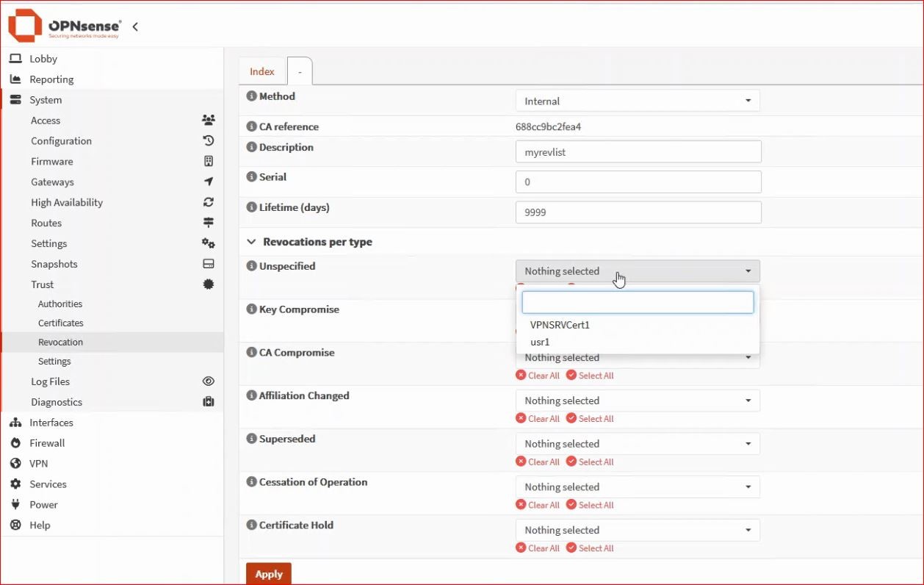Click the Diagnostics medkit icon
The height and width of the screenshot is (585, 924).
coord(209,402)
